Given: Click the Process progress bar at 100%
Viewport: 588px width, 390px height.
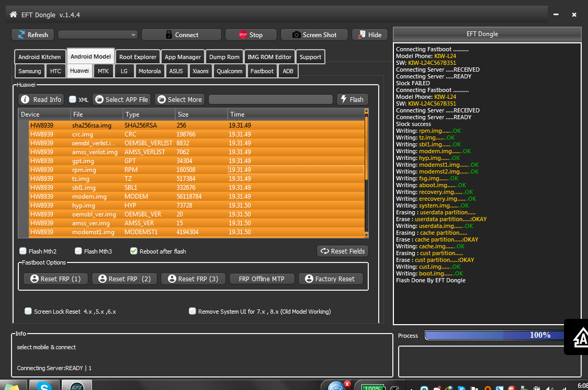Looking at the screenshot, I should click(495, 335).
